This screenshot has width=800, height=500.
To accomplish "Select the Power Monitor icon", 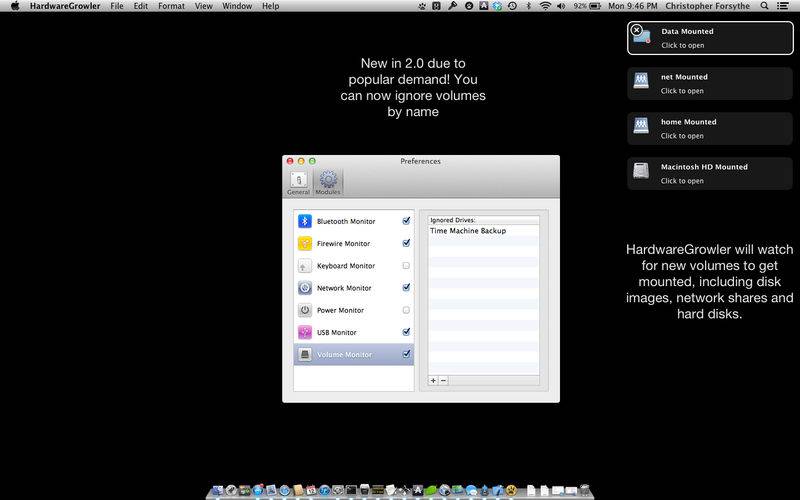I will coord(305,310).
